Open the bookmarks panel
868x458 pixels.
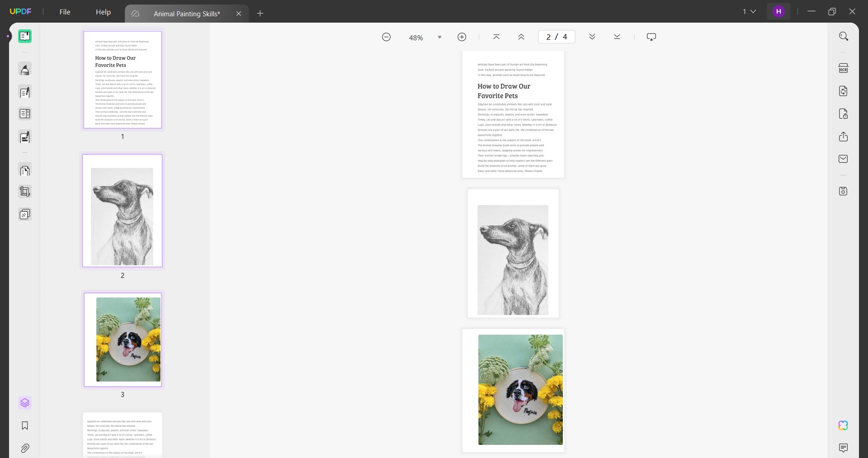pyautogui.click(x=25, y=426)
